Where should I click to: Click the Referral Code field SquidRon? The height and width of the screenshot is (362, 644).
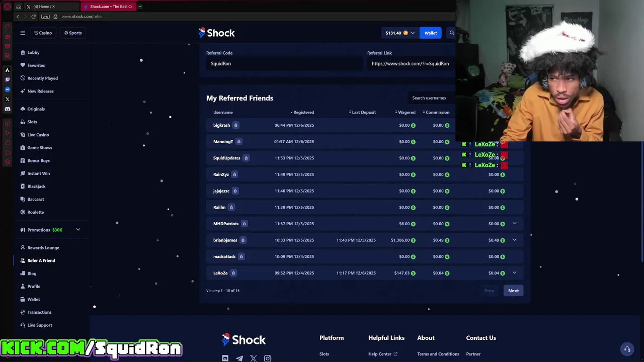[284, 64]
